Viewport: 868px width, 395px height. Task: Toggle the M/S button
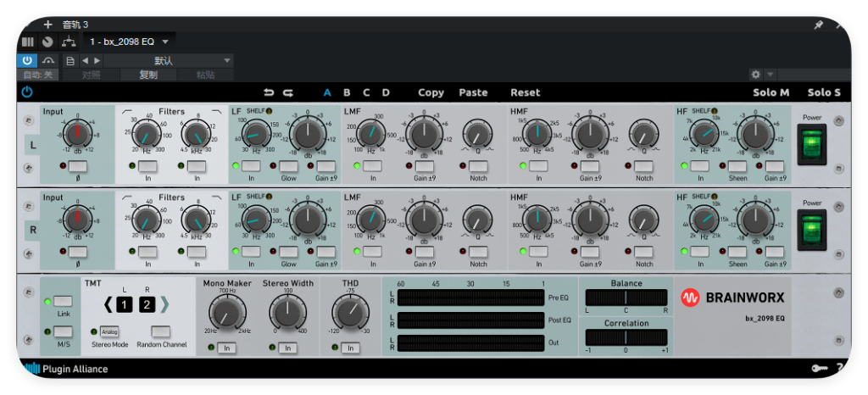click(x=63, y=331)
